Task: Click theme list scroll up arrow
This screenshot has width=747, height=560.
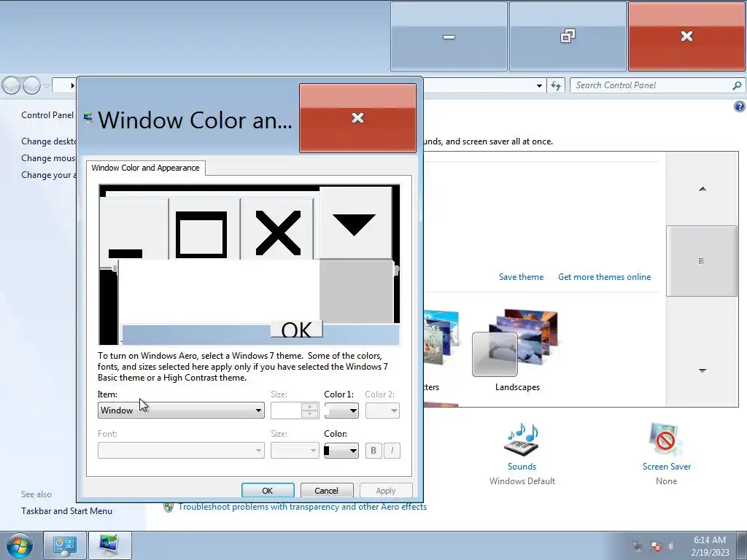Action: point(703,189)
